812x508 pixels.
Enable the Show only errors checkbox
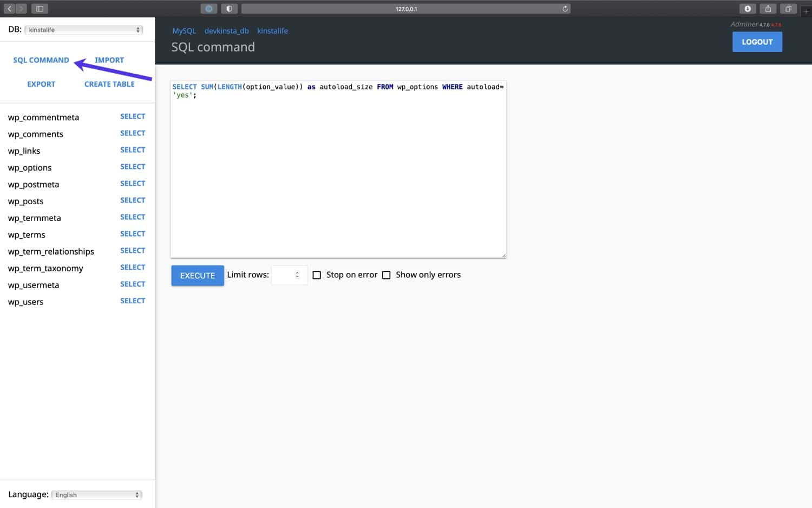(386, 275)
